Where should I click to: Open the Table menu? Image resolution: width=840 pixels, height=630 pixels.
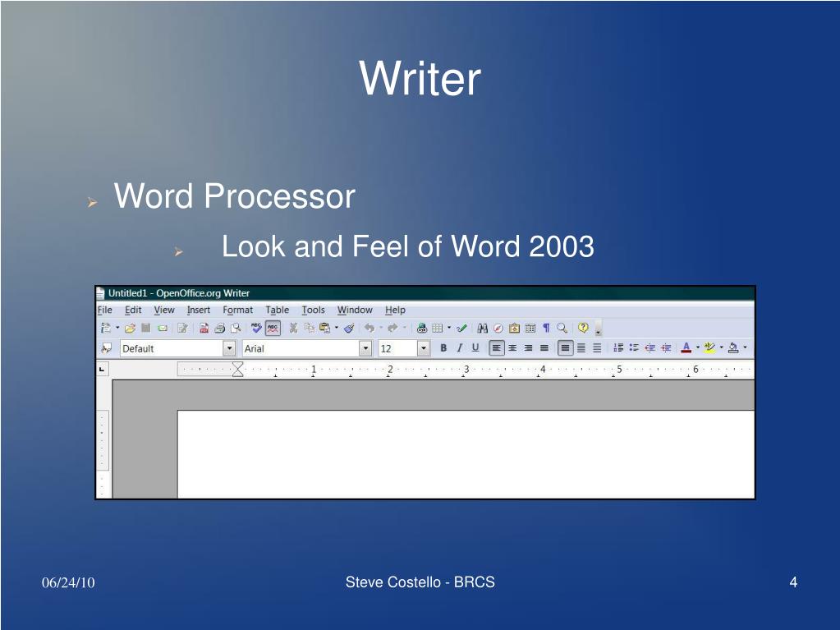pos(277,310)
